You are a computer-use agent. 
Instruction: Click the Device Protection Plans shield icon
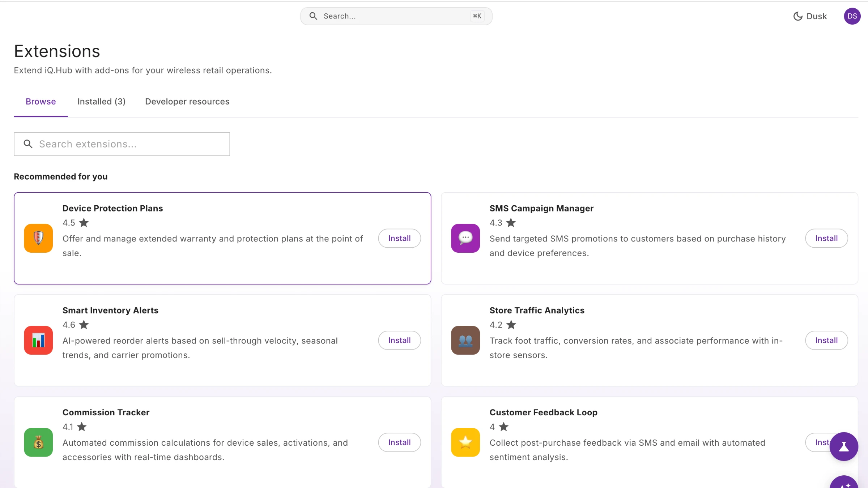38,238
